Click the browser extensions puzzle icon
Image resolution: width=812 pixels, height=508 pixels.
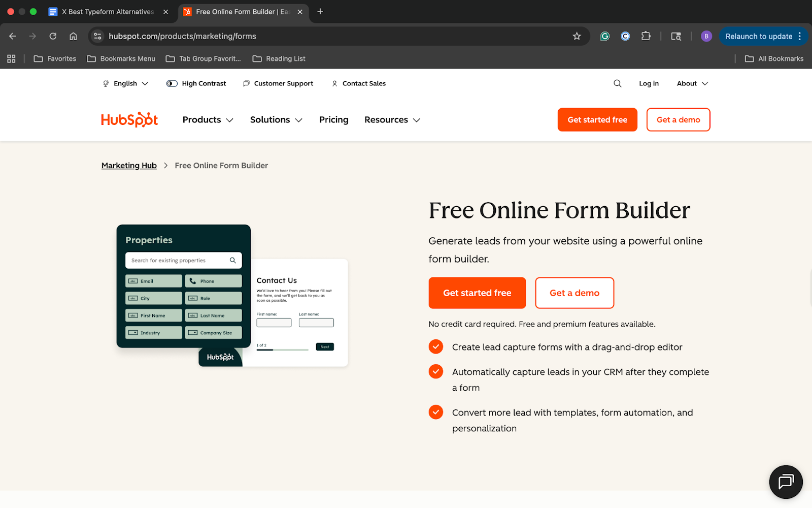click(646, 36)
